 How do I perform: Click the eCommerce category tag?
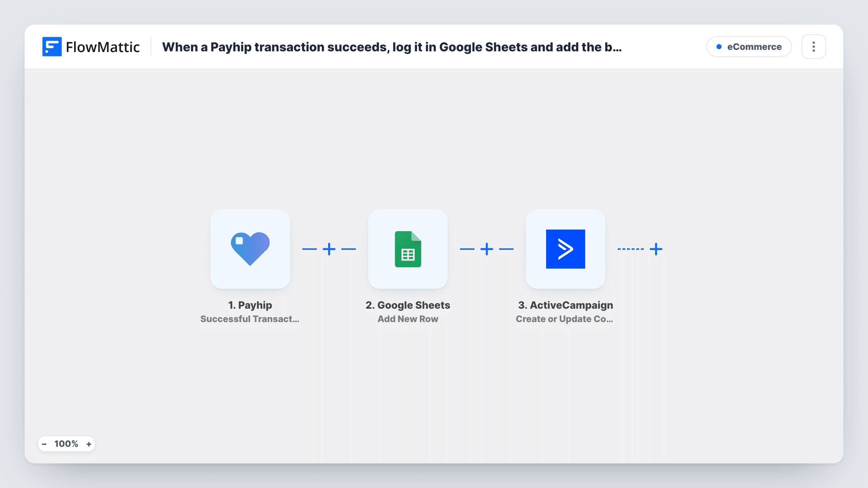pyautogui.click(x=749, y=47)
